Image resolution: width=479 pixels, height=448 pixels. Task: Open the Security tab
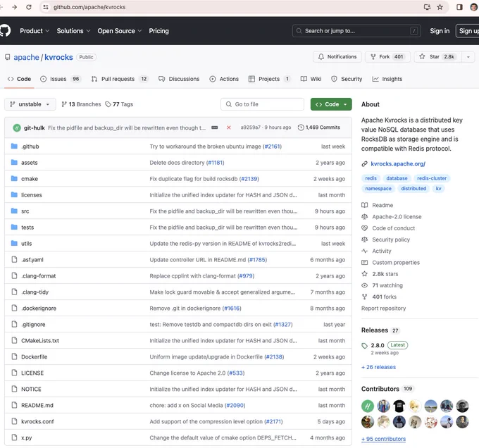[347, 79]
